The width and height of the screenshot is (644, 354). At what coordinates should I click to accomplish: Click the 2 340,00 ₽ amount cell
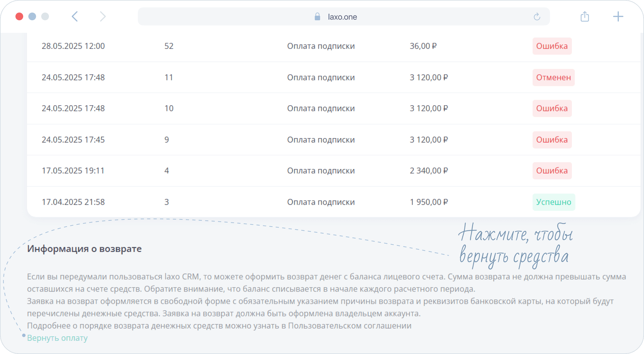(x=429, y=171)
